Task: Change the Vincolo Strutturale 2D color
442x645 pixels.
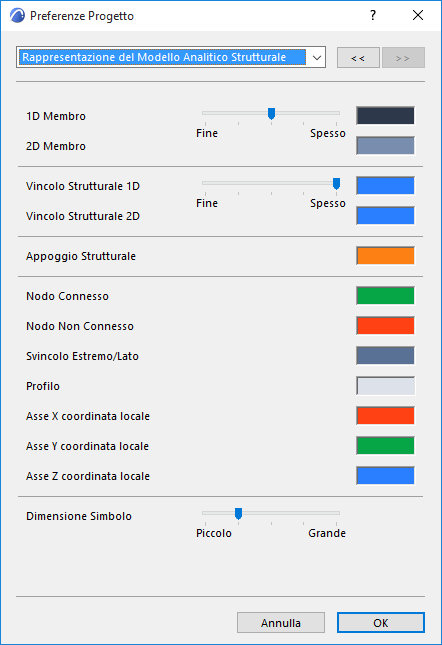Action: click(385, 216)
